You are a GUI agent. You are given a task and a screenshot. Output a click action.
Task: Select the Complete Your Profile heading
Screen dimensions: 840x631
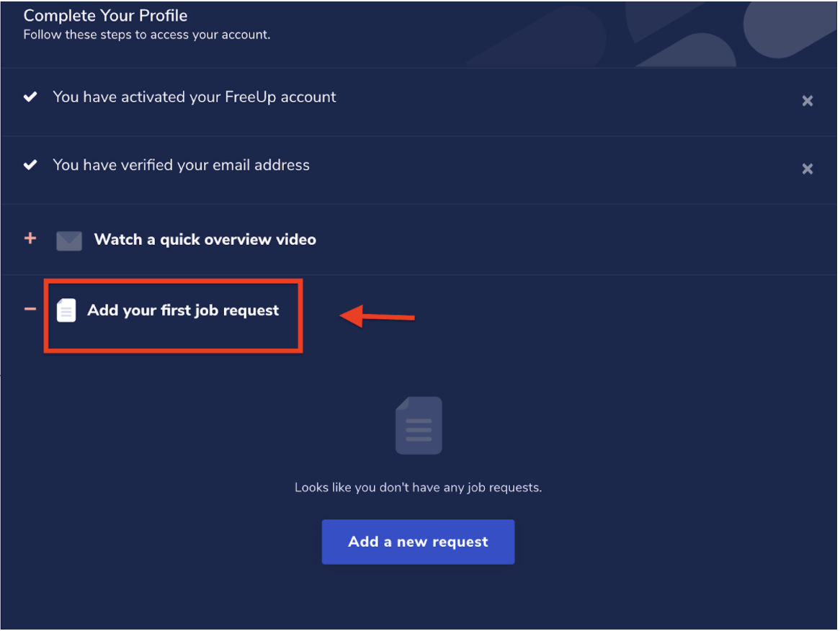105,15
